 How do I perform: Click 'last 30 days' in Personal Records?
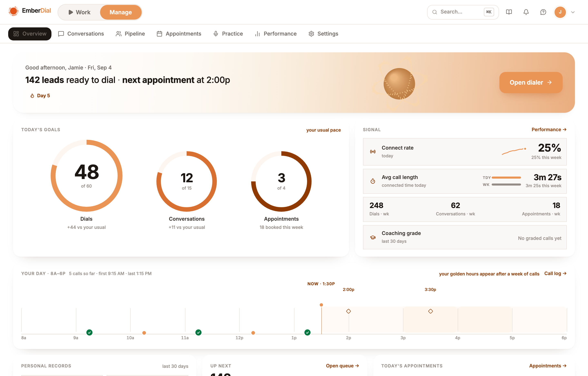[x=175, y=366]
